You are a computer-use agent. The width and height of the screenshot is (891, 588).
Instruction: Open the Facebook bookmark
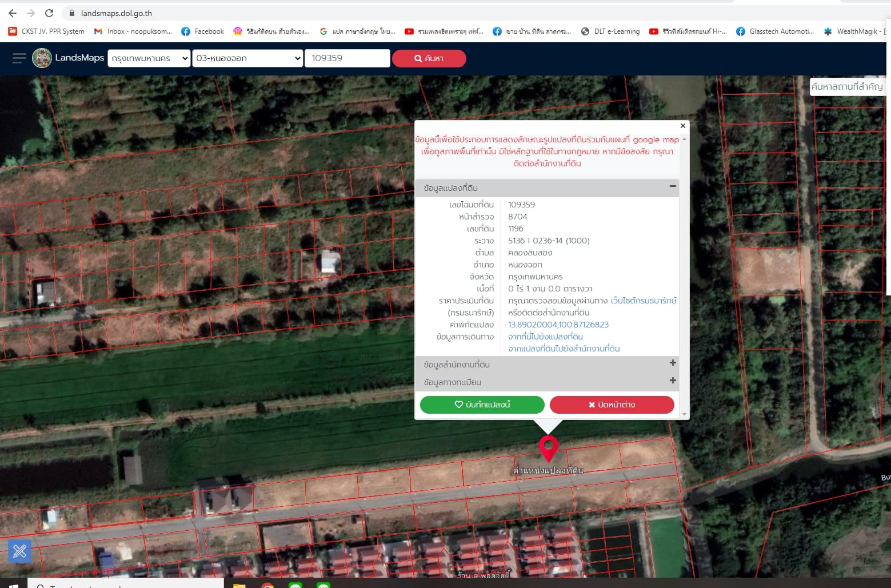[202, 31]
